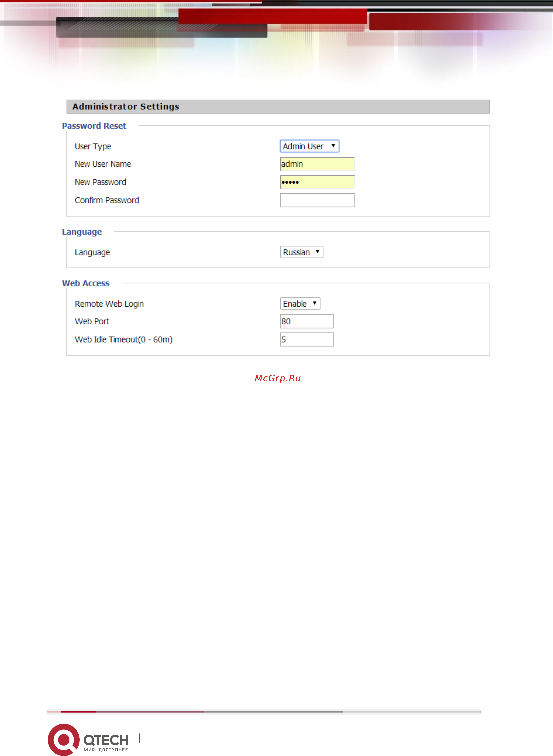553x756 pixels.
Task: Click the Remote Web Login label
Action: tap(109, 304)
